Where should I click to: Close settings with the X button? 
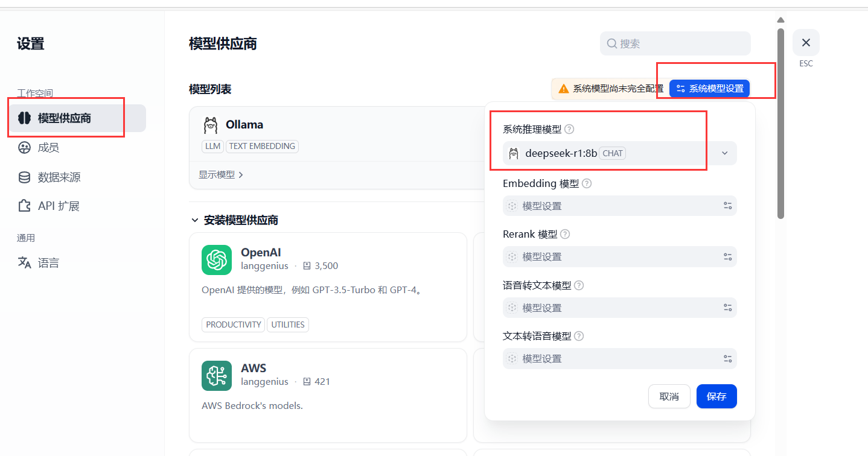click(806, 43)
